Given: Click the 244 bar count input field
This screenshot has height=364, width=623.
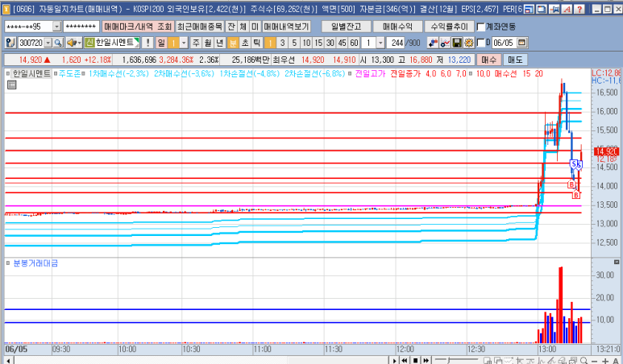Looking at the screenshot, I should 396,43.
